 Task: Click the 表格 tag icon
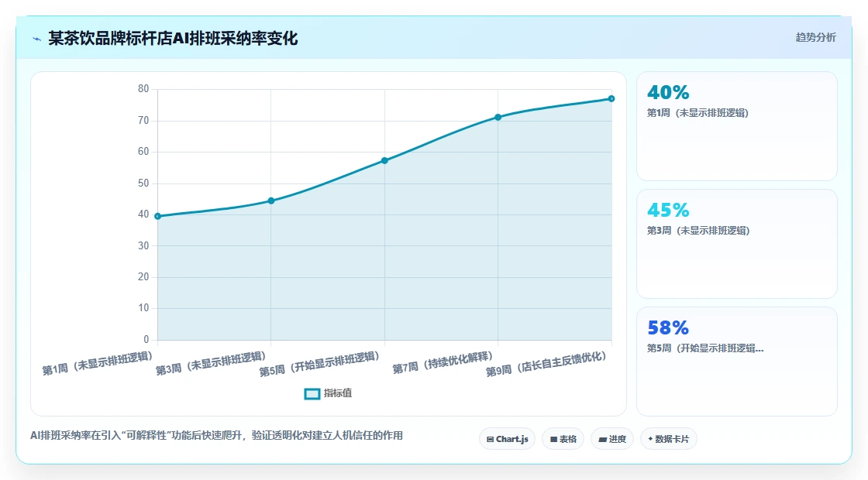click(x=553, y=439)
